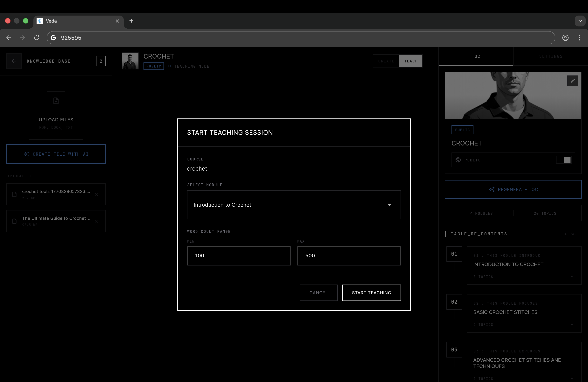Click the pencil edit icon on course image

click(x=572, y=81)
